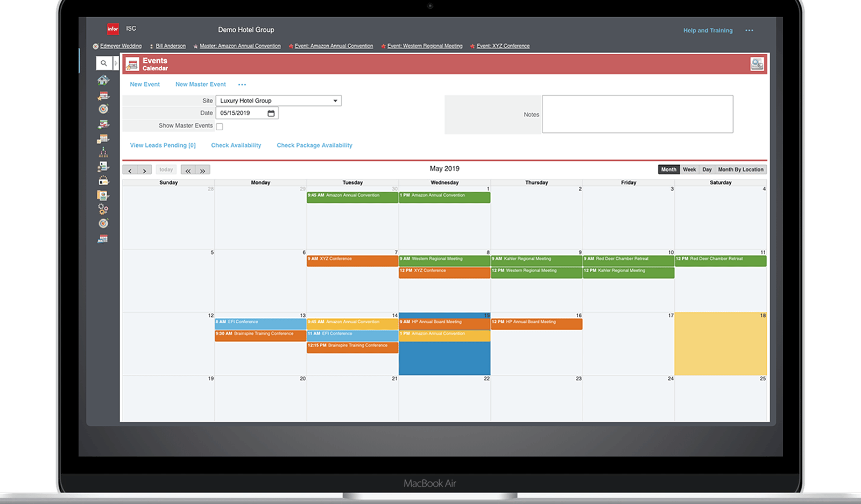861x504 pixels.
Task: Jump forward with double right arrow
Action: coord(203,170)
